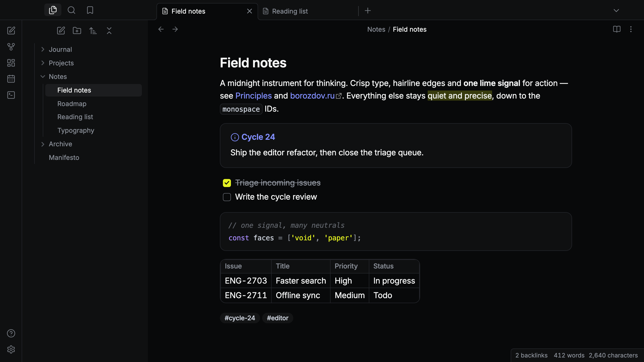Switch to the Reading list tab
The image size is (644, 362).
(x=308, y=11)
